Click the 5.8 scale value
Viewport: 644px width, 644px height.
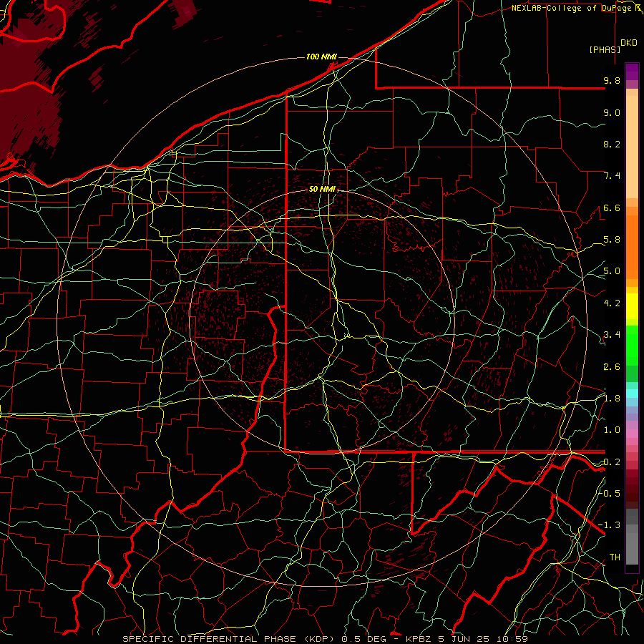pos(612,240)
